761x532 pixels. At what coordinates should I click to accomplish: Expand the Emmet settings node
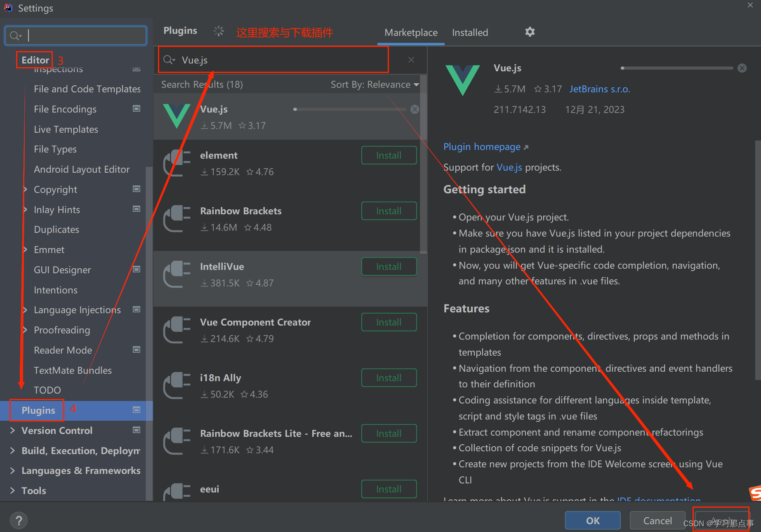point(25,249)
